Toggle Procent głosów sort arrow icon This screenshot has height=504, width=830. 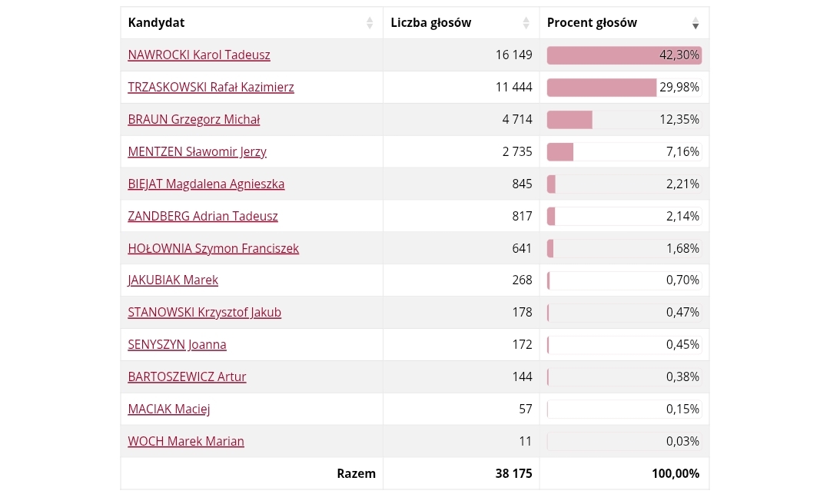696,23
